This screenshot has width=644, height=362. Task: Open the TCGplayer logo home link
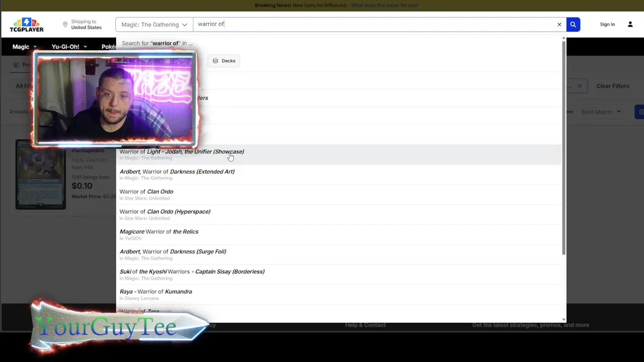[x=27, y=25]
